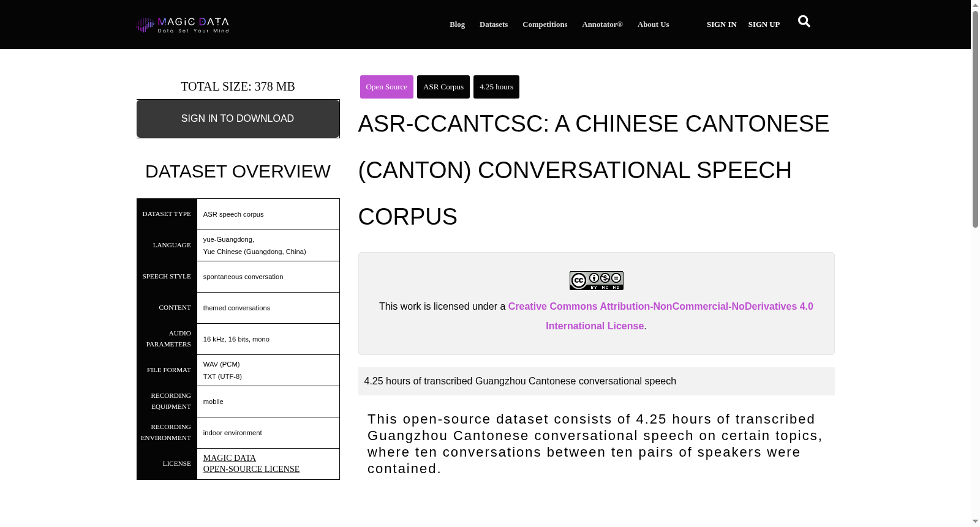Select the ASR Corpus tag

[x=443, y=87]
